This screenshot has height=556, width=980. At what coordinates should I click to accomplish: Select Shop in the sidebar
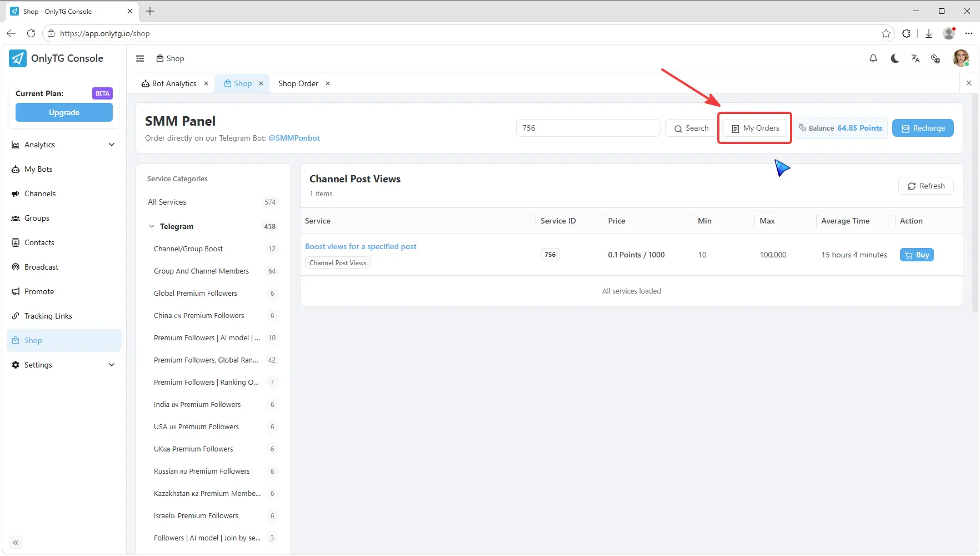click(64, 340)
